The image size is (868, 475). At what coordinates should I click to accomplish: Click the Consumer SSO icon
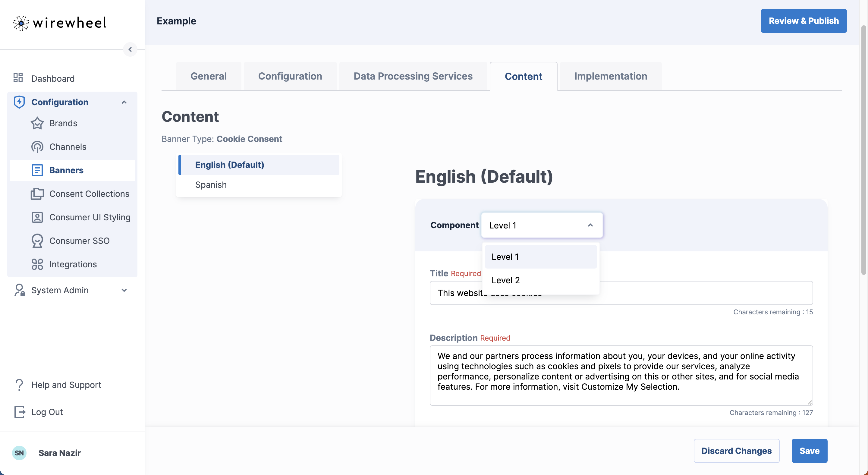(x=37, y=241)
